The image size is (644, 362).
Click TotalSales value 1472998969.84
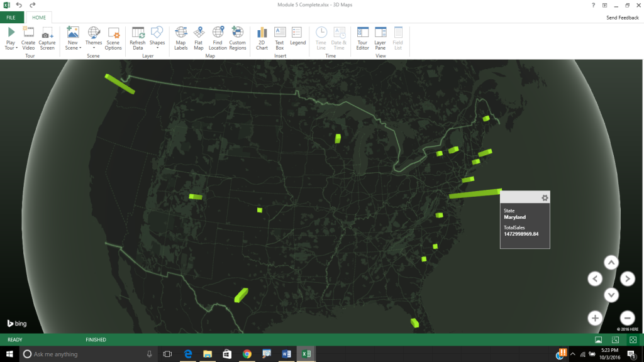pos(521,234)
